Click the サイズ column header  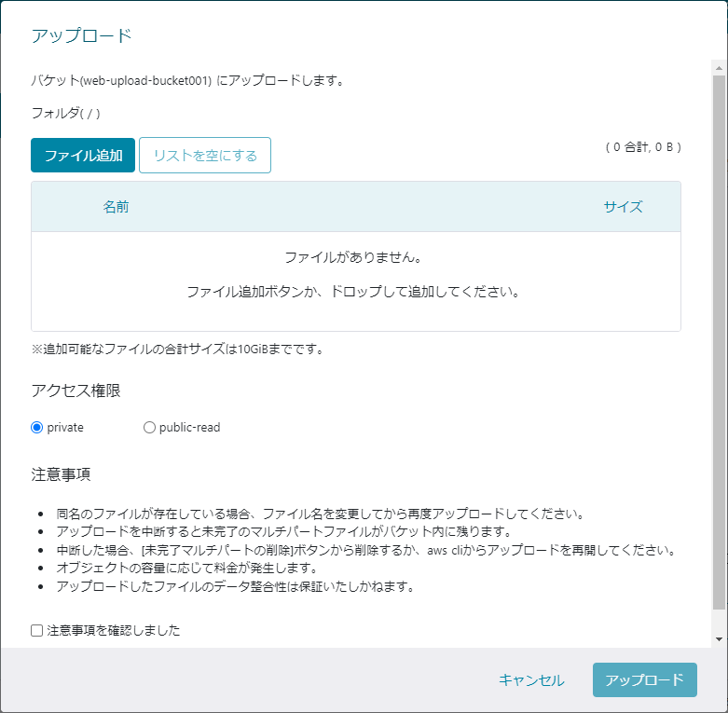pyautogui.click(x=623, y=207)
